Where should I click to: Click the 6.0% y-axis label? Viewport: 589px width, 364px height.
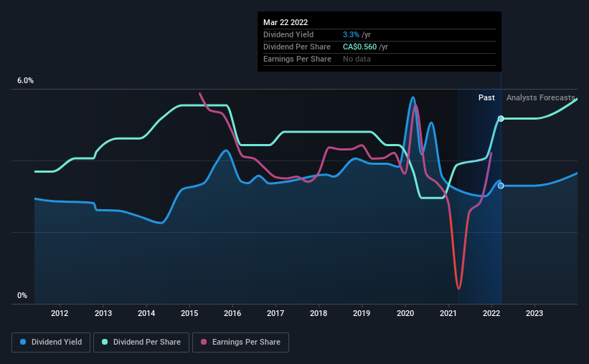pos(25,81)
